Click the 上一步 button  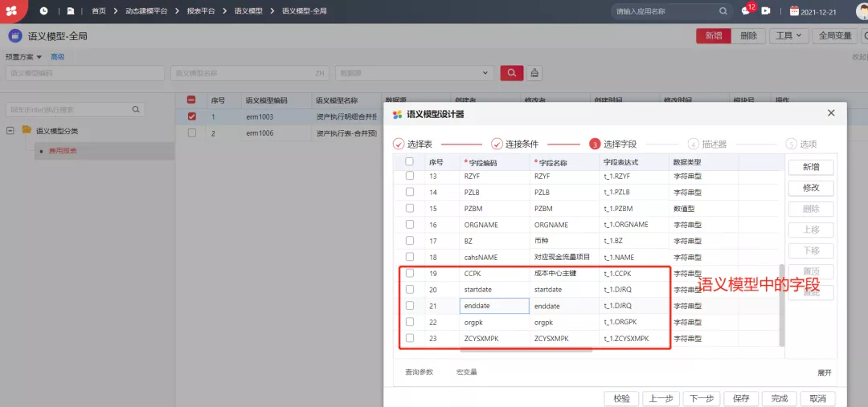click(x=661, y=399)
